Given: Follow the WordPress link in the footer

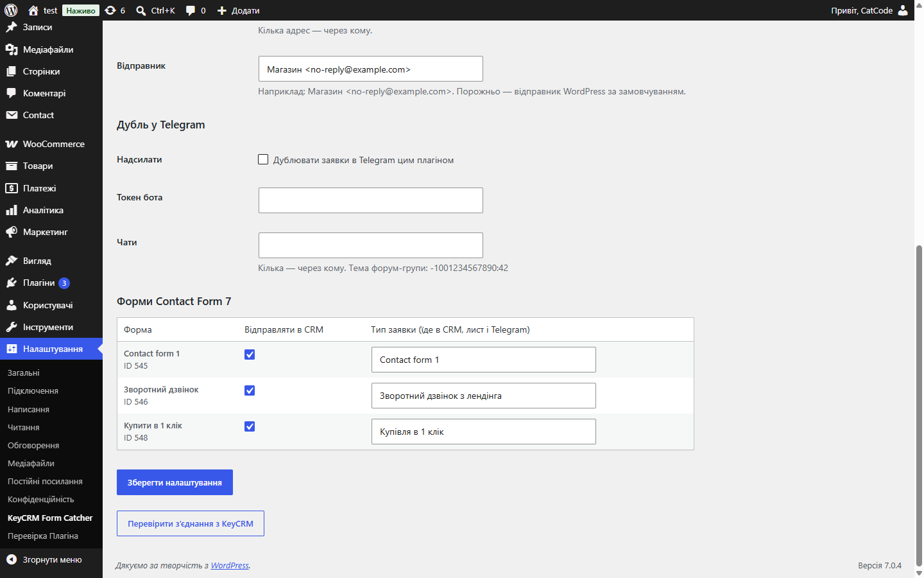Looking at the screenshot, I should [x=230, y=565].
